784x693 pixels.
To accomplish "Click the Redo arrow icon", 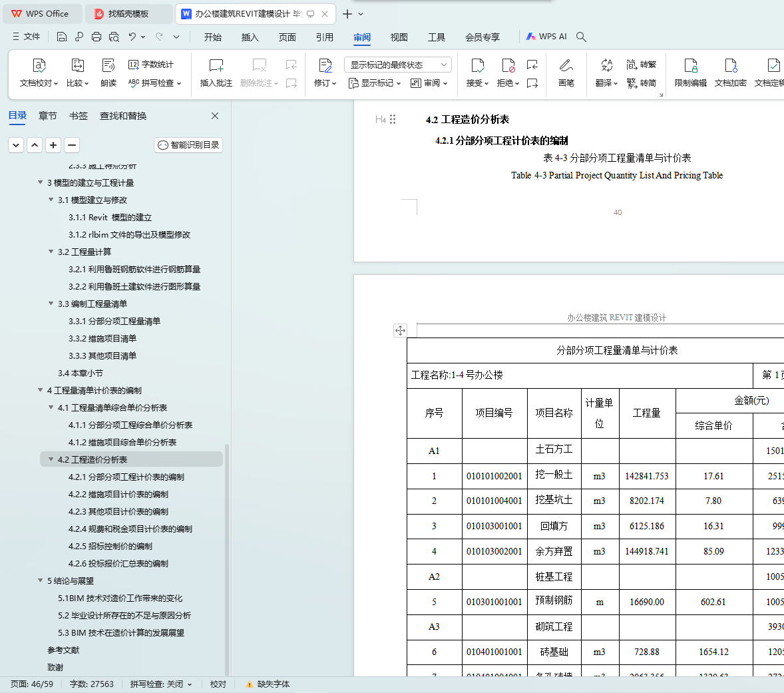I will pos(159,37).
